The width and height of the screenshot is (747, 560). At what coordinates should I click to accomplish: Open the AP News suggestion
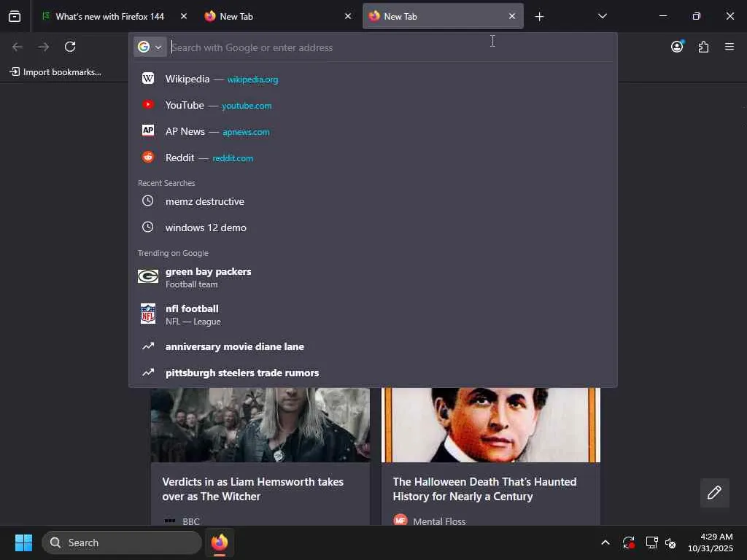pyautogui.click(x=373, y=131)
